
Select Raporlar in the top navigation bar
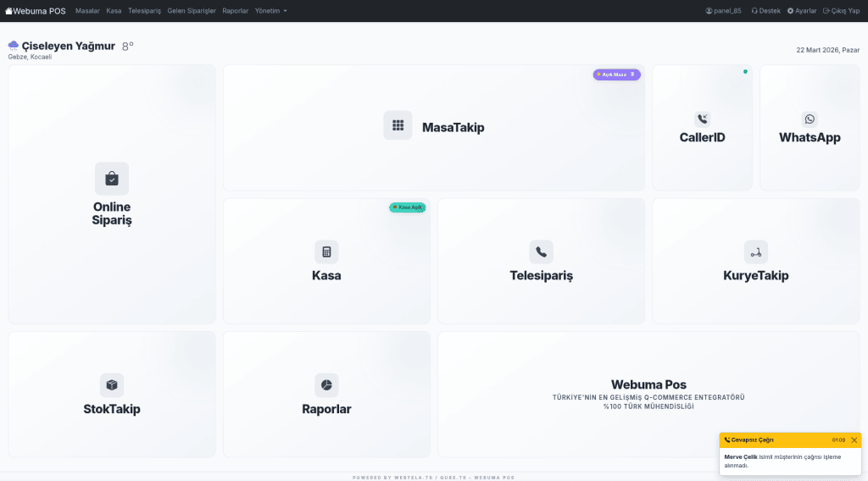[x=236, y=11]
